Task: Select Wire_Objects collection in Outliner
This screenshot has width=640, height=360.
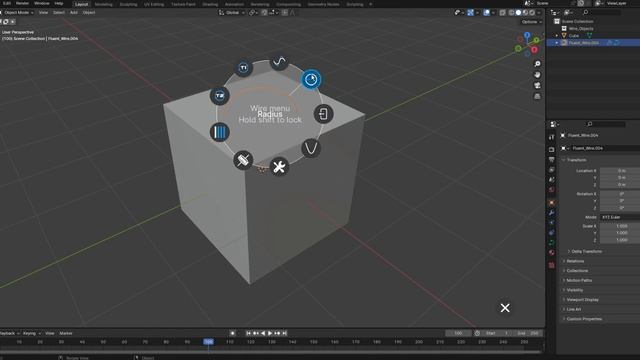Action: [x=581, y=29]
